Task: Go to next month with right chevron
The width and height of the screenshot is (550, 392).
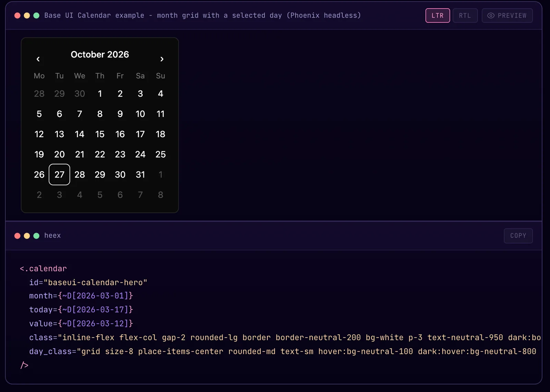Action: click(x=162, y=59)
